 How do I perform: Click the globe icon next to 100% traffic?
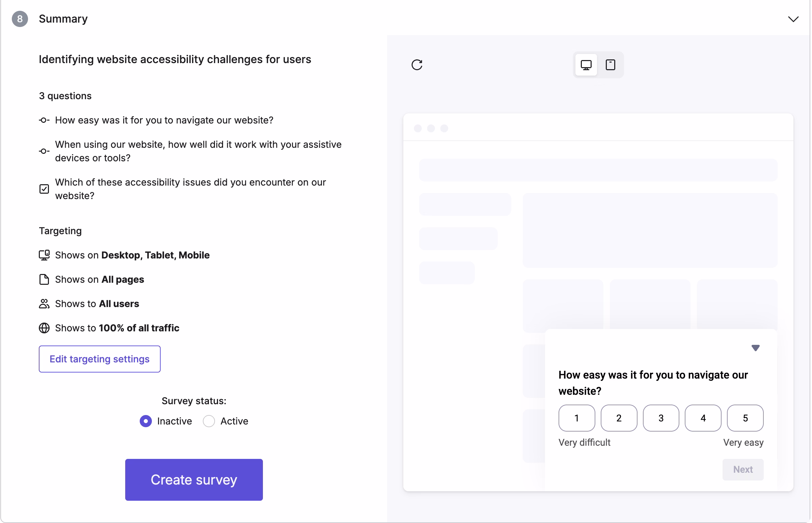[44, 328]
